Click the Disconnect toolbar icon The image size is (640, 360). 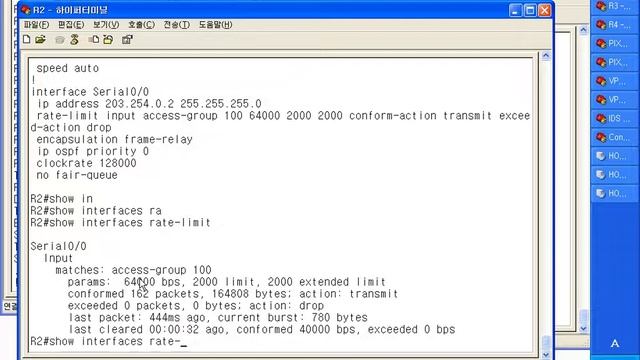[x=74, y=39]
